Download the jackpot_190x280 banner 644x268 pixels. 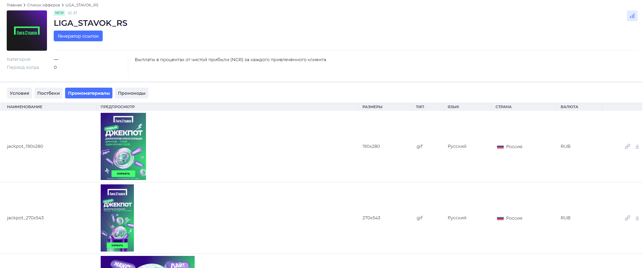coord(637,146)
